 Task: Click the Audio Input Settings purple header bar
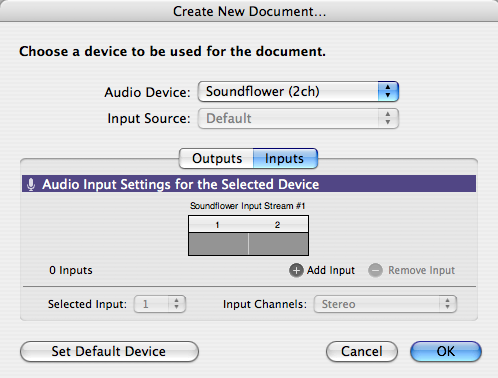click(249, 184)
